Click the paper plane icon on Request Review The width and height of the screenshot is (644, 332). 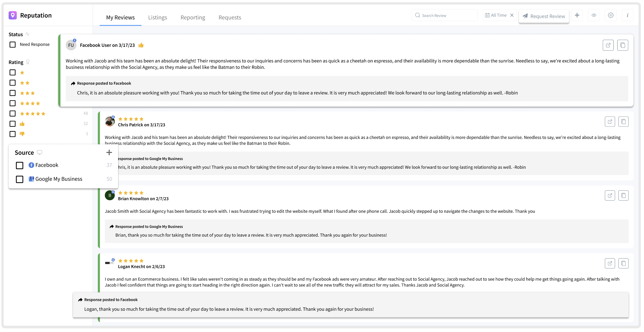(x=525, y=16)
